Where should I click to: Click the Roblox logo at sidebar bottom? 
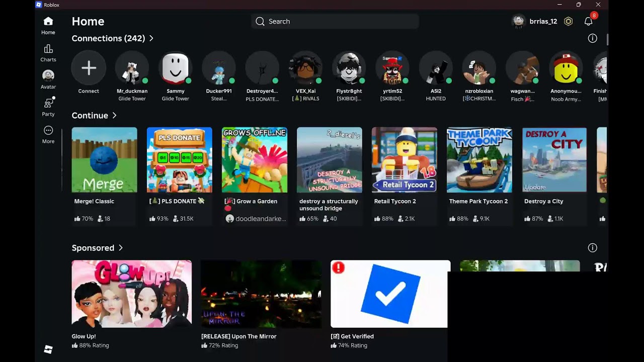point(48,349)
